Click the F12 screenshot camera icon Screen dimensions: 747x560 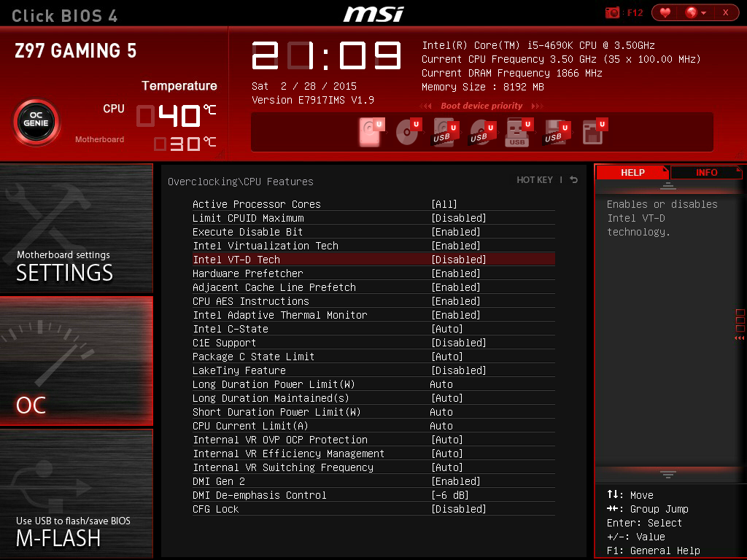coord(612,12)
